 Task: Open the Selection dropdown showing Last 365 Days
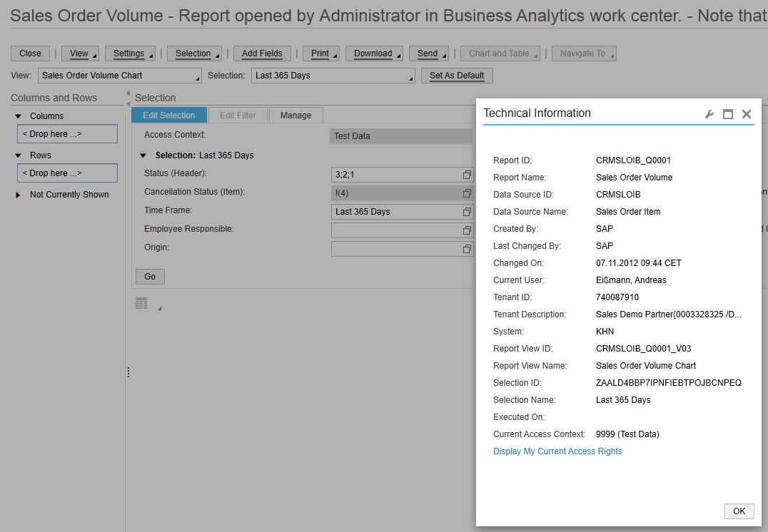(333, 76)
